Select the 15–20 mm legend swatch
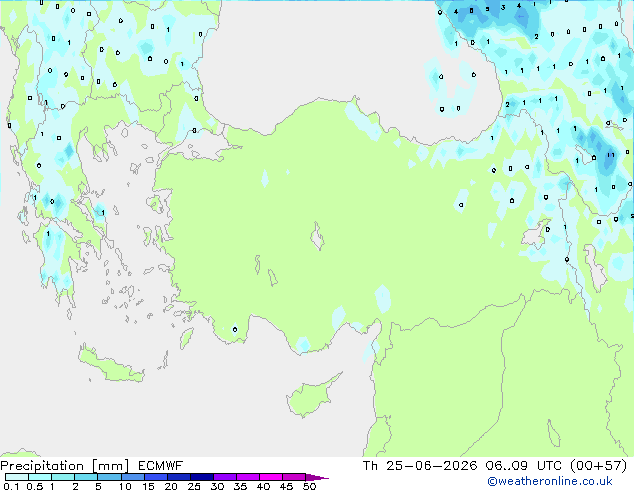Viewport: 634px width, 490px height. click(x=156, y=477)
